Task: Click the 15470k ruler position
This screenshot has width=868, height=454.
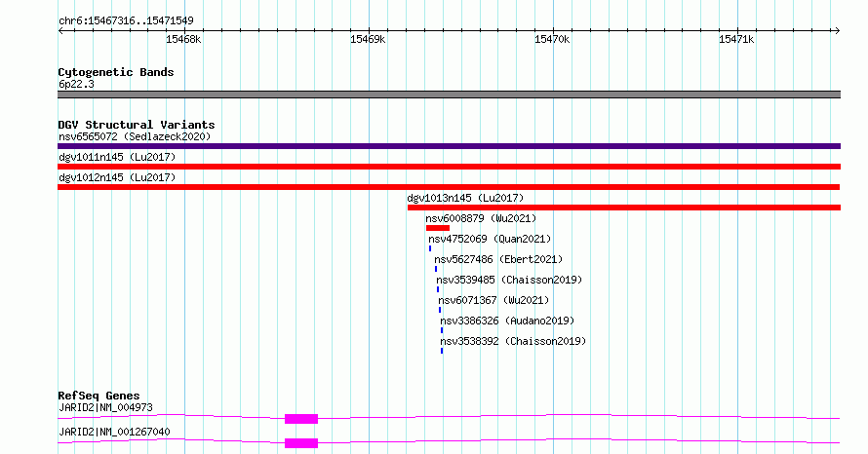Action: (552, 39)
